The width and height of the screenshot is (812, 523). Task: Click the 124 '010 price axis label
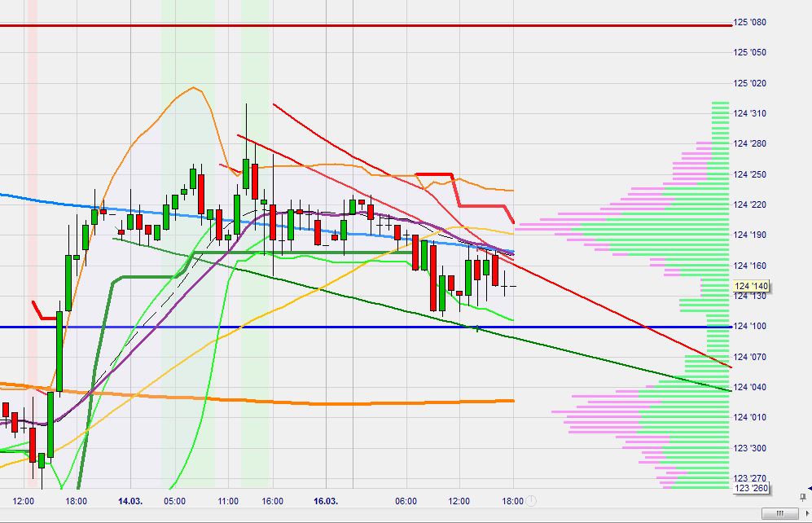[749, 417]
